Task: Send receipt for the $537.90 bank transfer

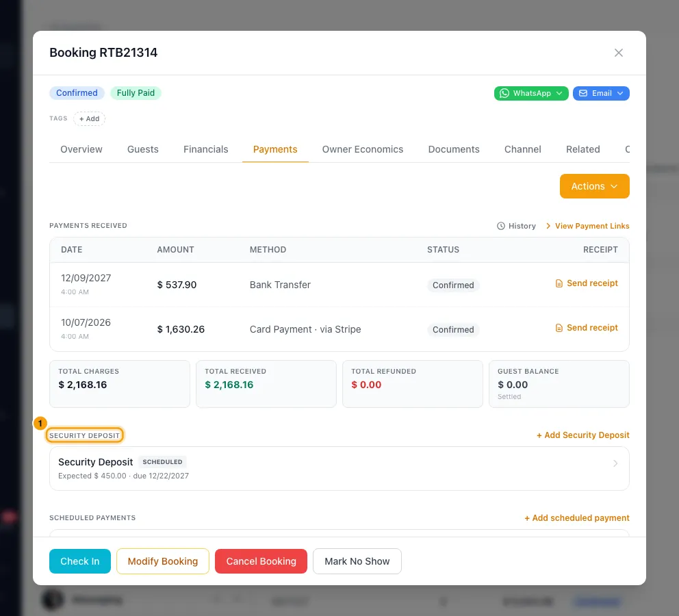Action: point(587,283)
